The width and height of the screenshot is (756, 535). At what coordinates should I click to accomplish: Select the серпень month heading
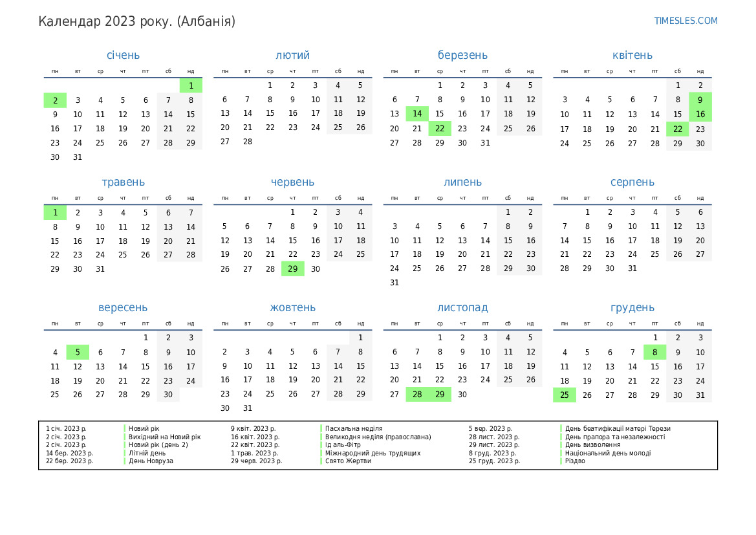[632, 182]
